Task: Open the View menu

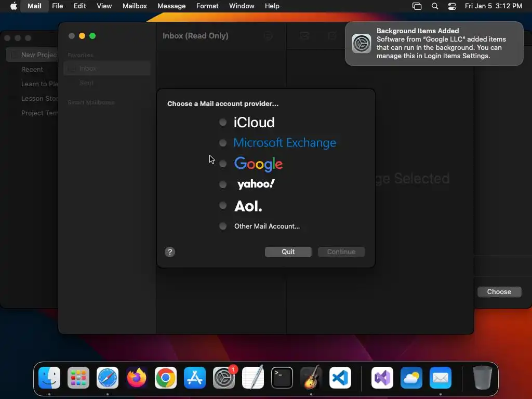Action: (x=104, y=6)
